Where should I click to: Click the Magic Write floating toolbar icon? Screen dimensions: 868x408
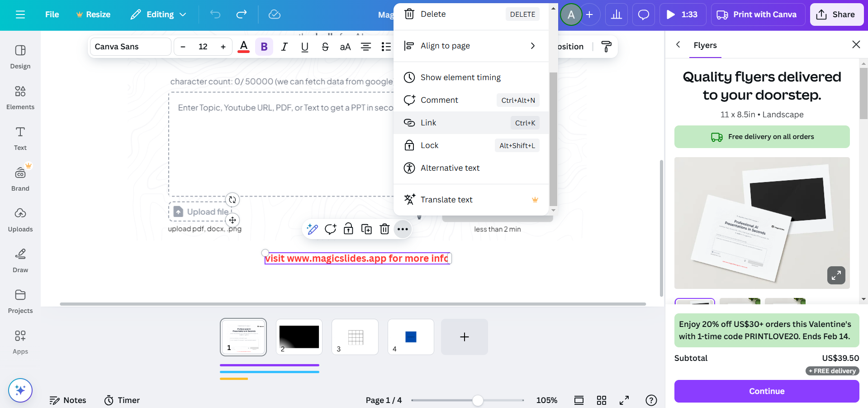click(x=312, y=229)
